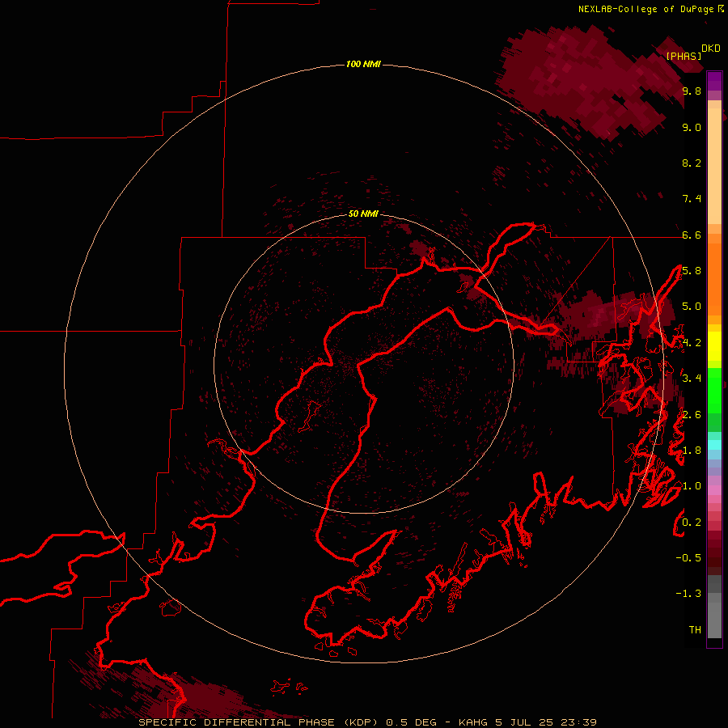This screenshot has height=728, width=728.
Task: Click the 8.2 scale value
Action: point(692,163)
